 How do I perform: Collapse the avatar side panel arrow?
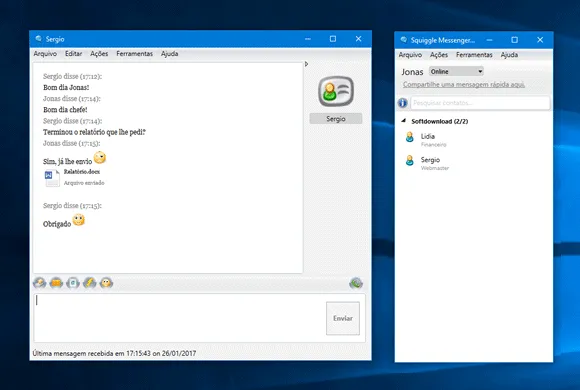306,64
